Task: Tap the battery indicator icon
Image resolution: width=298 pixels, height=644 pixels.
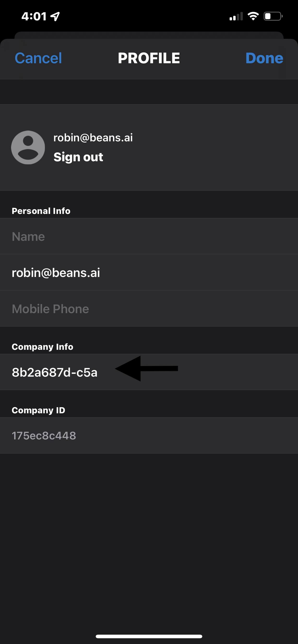Action: pos(273,17)
